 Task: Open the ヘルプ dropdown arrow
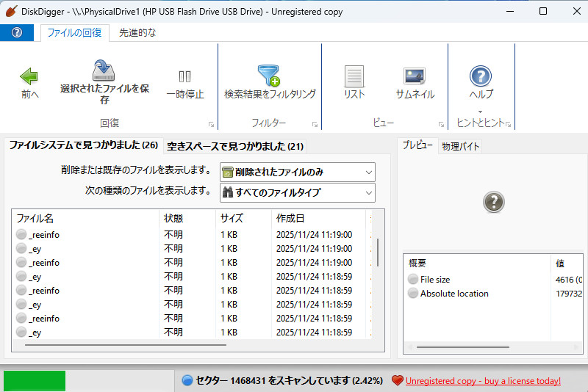pyautogui.click(x=481, y=112)
